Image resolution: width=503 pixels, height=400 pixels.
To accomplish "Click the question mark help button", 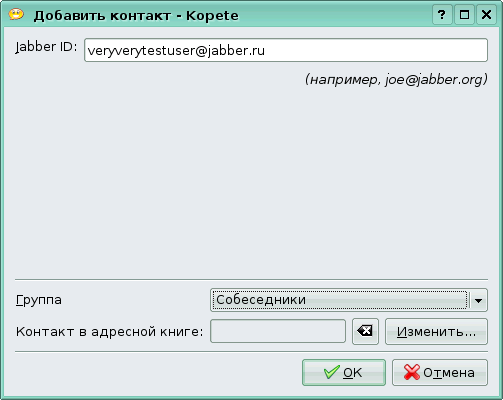I will tap(442, 15).
